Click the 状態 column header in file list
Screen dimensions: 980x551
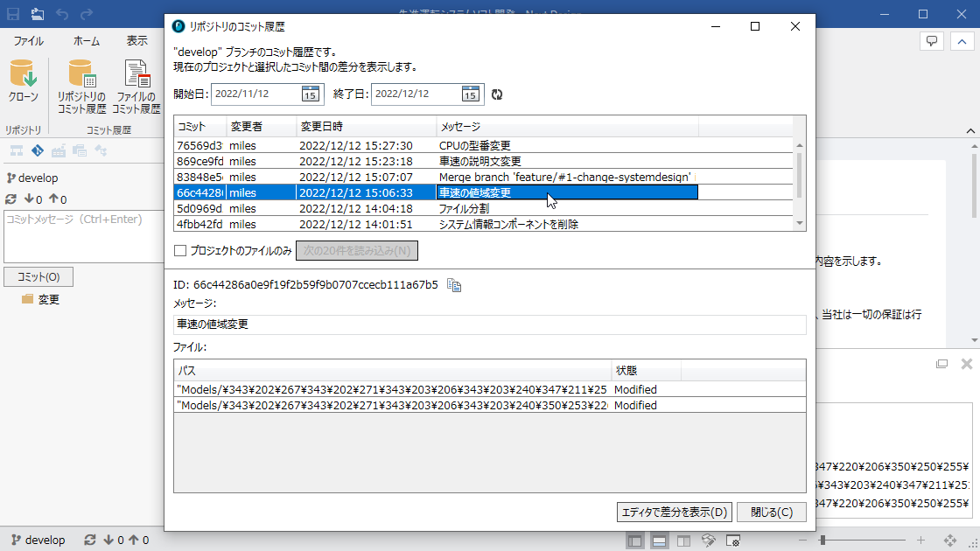[647, 371]
